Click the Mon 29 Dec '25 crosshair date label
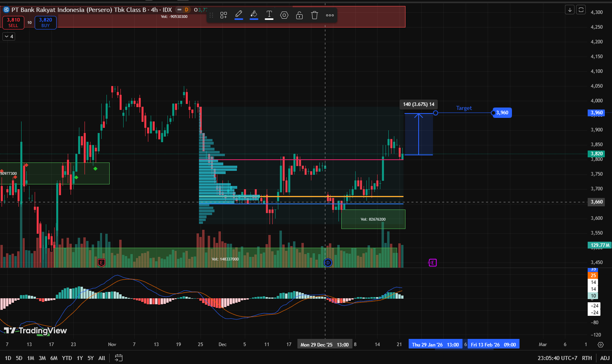612x364 pixels. point(325,344)
